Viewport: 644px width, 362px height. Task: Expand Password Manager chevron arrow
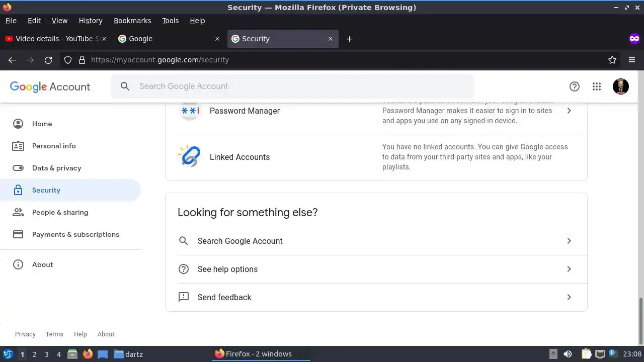[x=569, y=111]
